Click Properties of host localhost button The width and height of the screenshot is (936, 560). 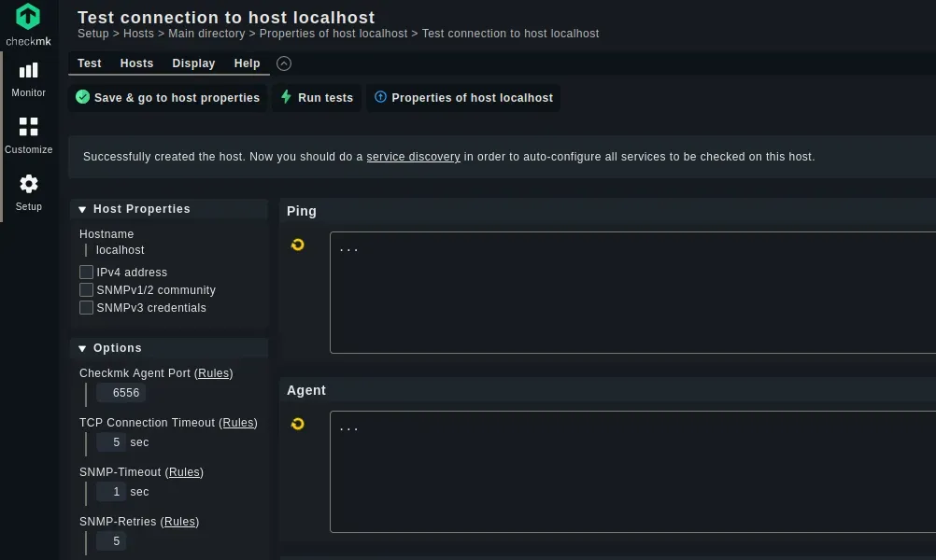click(x=463, y=98)
